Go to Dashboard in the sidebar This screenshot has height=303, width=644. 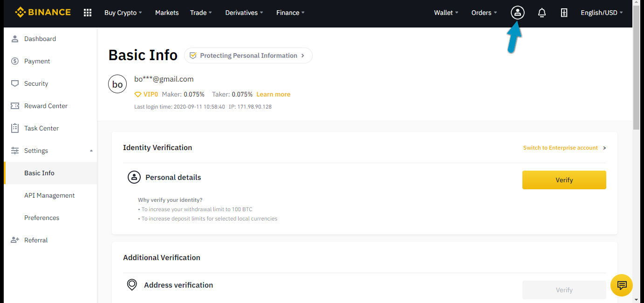[50, 39]
